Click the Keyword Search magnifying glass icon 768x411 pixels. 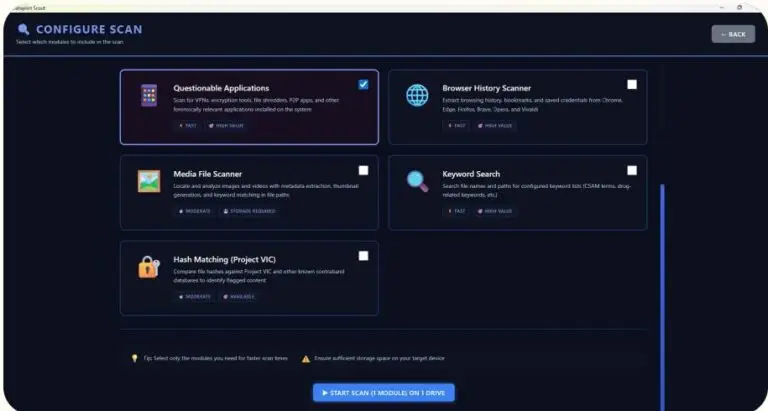(417, 181)
